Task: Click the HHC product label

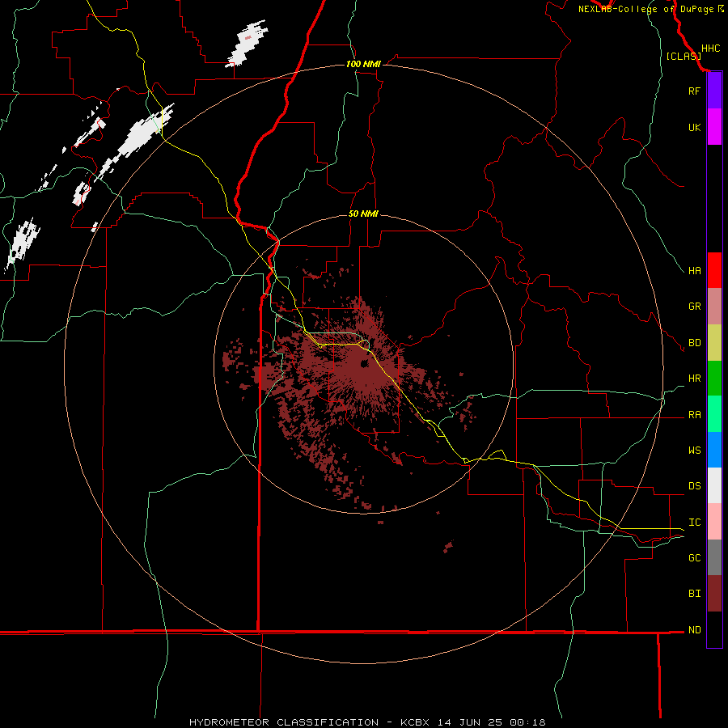Action: pos(710,49)
